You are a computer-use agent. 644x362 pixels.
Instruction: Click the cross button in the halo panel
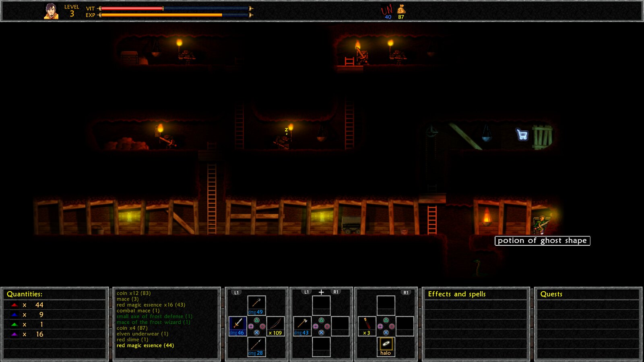(x=386, y=332)
